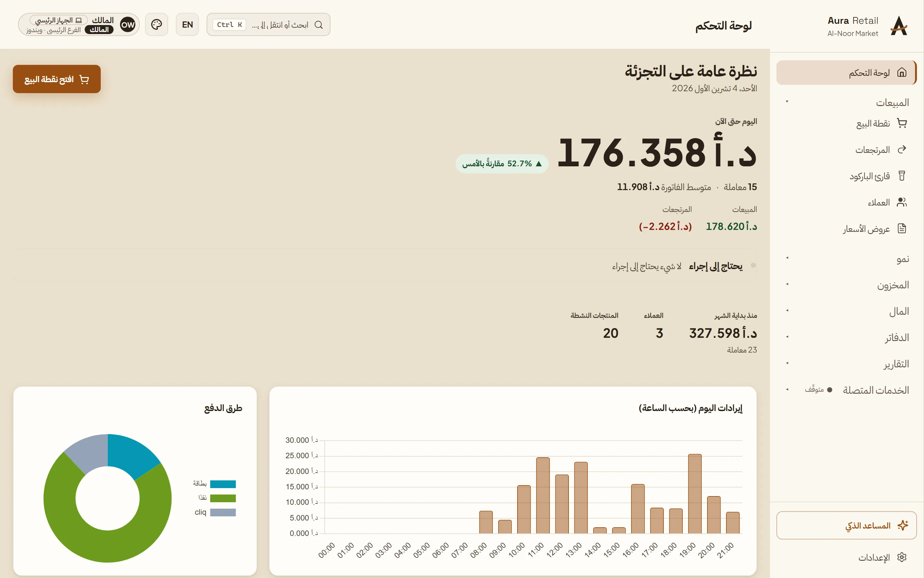The height and width of the screenshot is (578, 924).
Task: Open عروض الأسعار from the sidebar
Action: [x=846, y=229]
